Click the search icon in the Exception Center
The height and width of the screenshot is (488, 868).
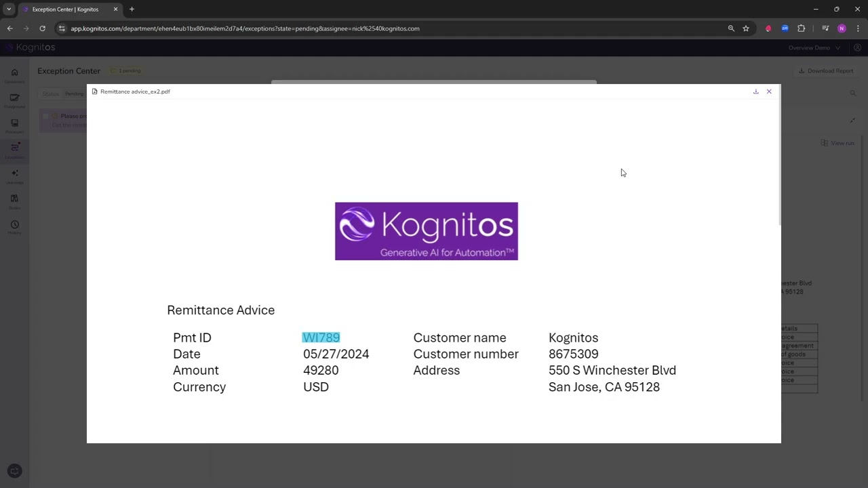(853, 94)
